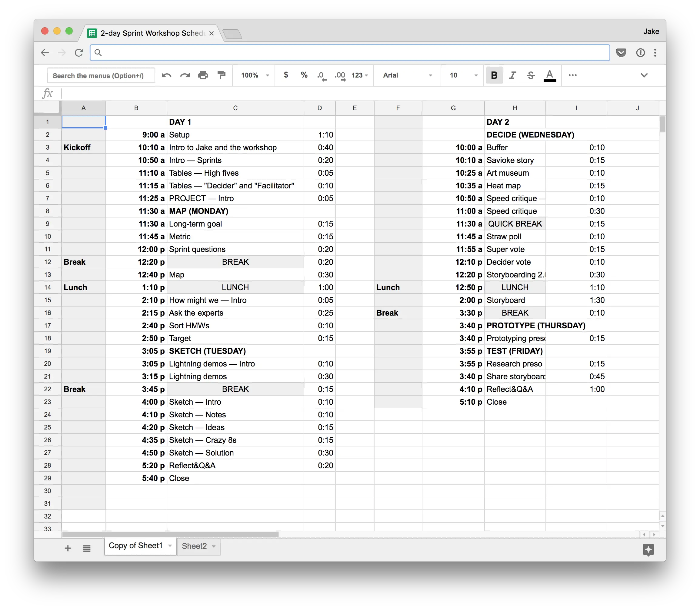Open the all sheets list icon
This screenshot has width=700, height=610.
pyautogui.click(x=87, y=548)
